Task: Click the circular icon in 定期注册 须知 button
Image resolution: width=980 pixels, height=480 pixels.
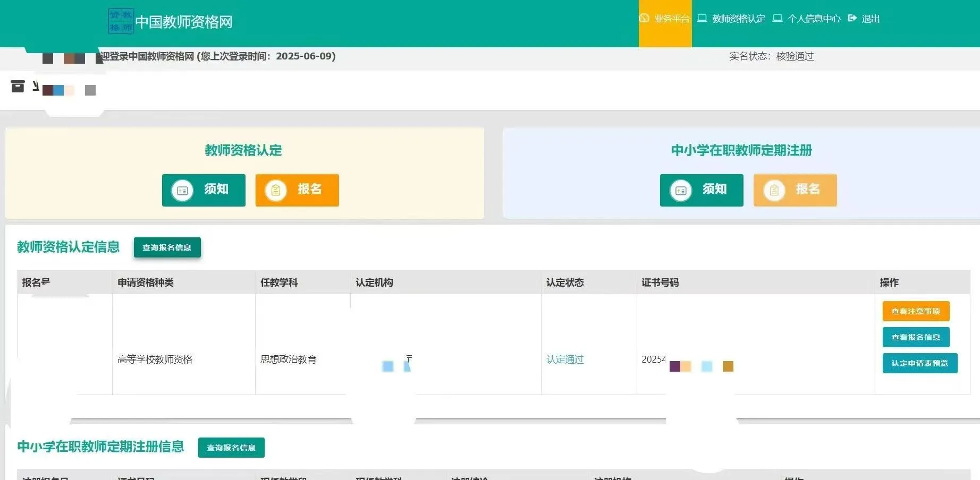Action: click(x=680, y=191)
